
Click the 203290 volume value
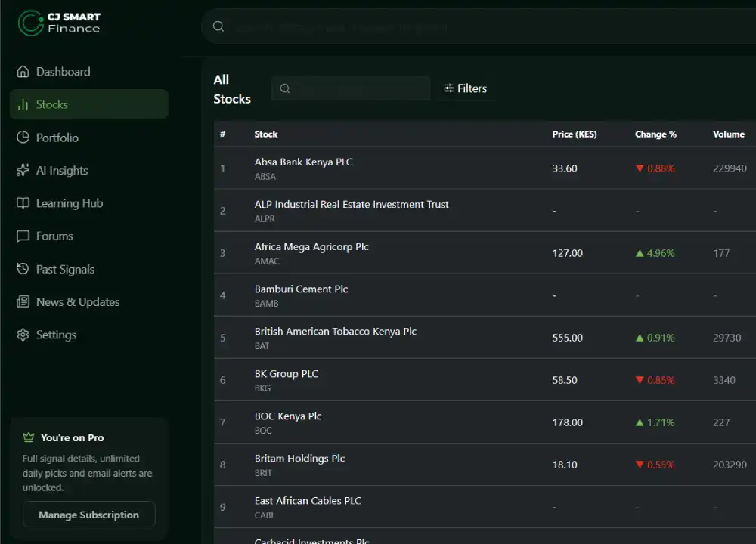tap(730, 465)
